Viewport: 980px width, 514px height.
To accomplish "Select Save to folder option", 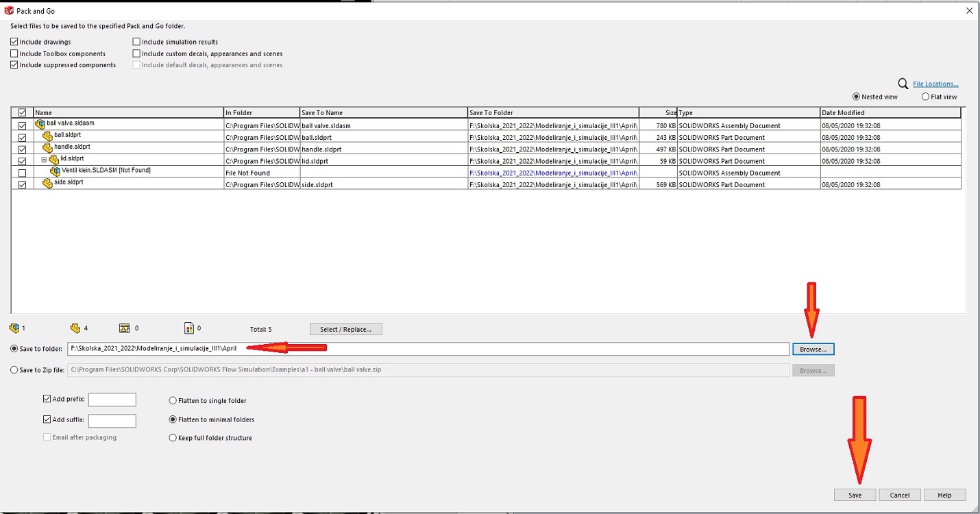I will 14,349.
